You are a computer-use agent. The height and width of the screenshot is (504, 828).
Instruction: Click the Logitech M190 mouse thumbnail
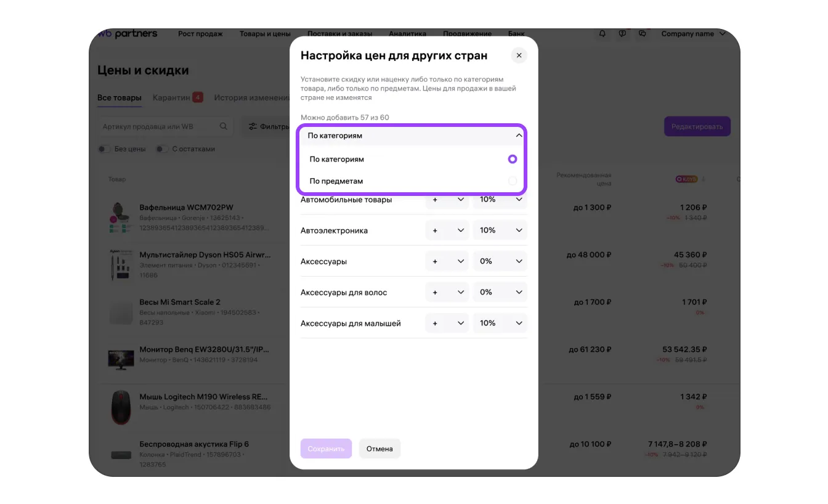pos(120,406)
